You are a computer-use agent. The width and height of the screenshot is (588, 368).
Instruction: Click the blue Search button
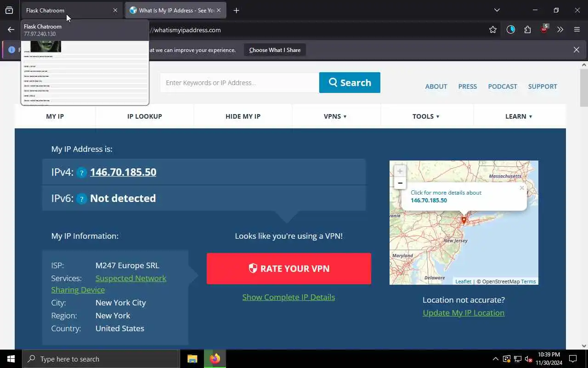tap(350, 82)
